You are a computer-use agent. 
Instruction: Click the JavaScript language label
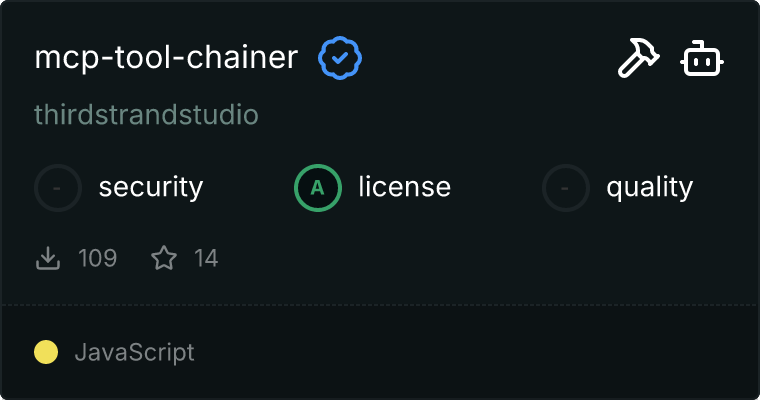(134, 352)
